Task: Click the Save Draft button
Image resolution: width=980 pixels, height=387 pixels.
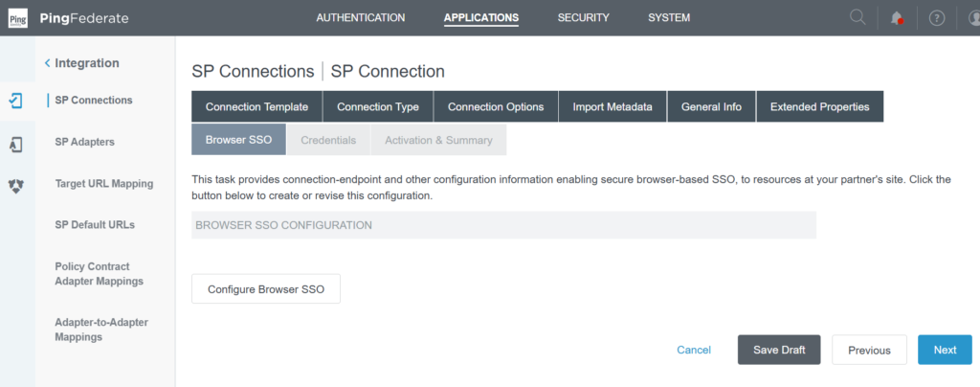Action: pyautogui.click(x=779, y=350)
